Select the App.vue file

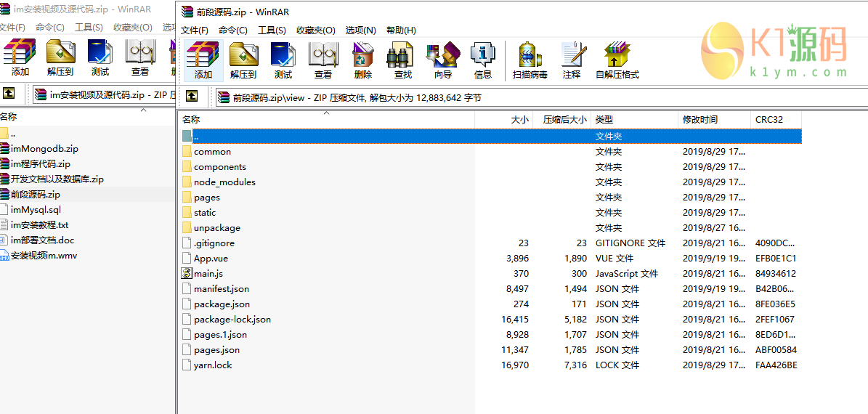(211, 259)
